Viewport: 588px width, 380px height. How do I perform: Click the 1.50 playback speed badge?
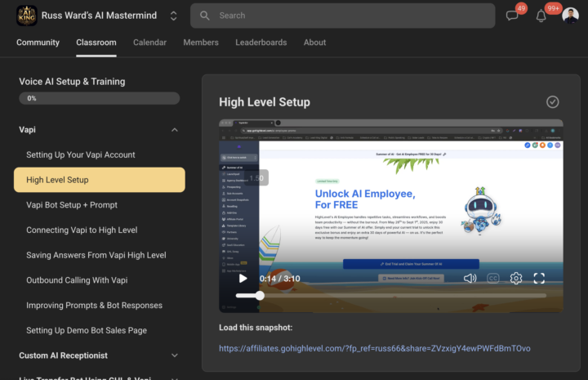coord(256,178)
